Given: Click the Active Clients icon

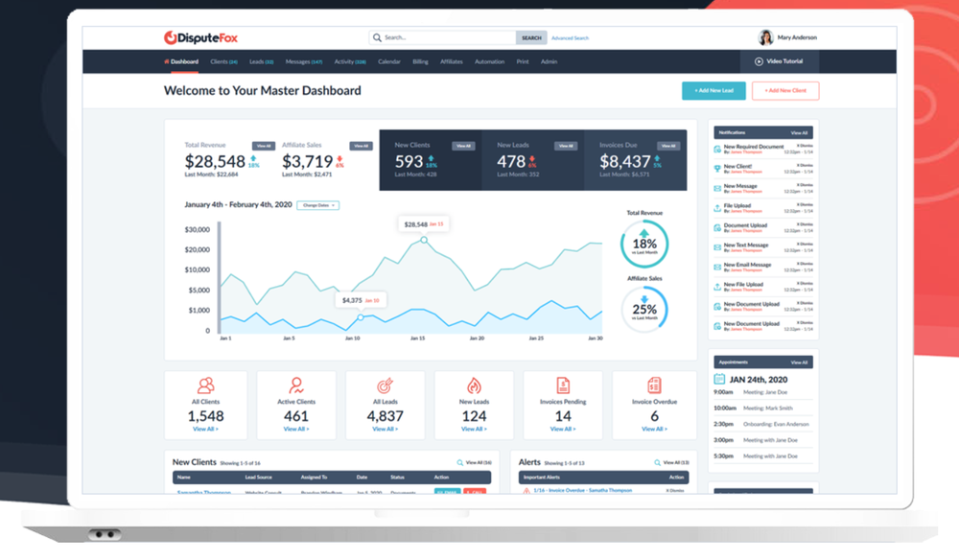Looking at the screenshot, I should point(296,385).
